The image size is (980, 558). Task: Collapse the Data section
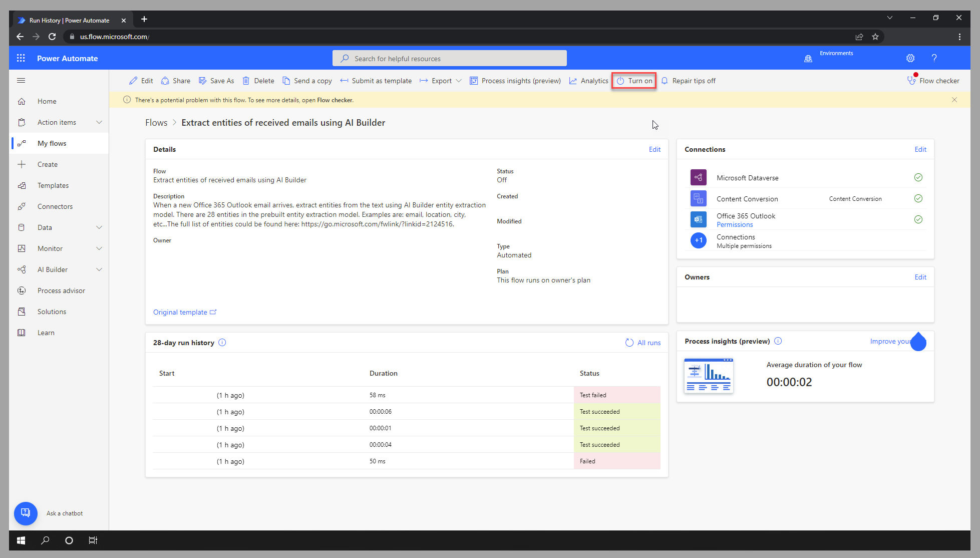pos(99,227)
